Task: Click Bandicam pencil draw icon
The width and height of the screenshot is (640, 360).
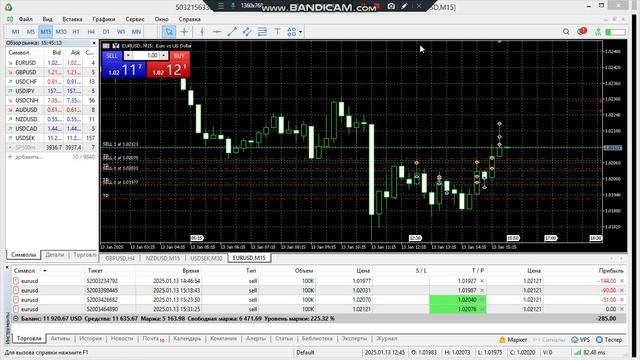Action: coord(404,6)
